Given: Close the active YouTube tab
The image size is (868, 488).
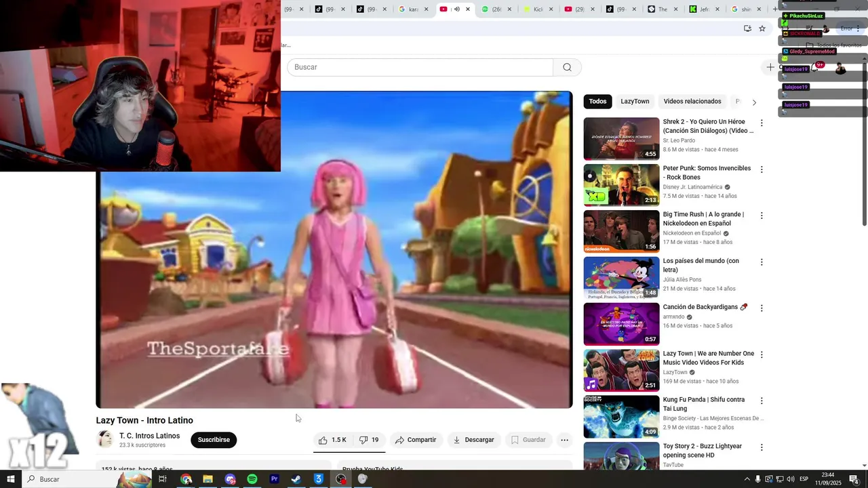Looking at the screenshot, I should tap(468, 9).
